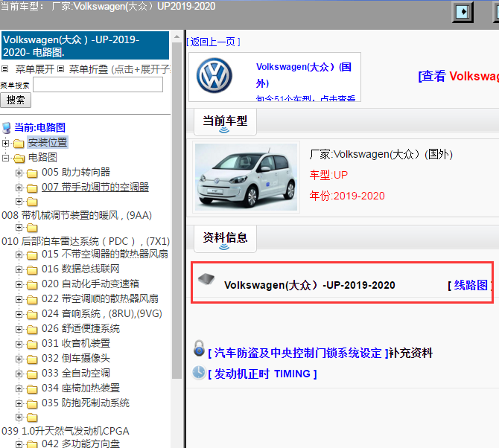Screen dimensions: 499x448
Task: Click the padlock icon beside 汽车防盗及中央控制门锁系统设定
Action: point(199,348)
